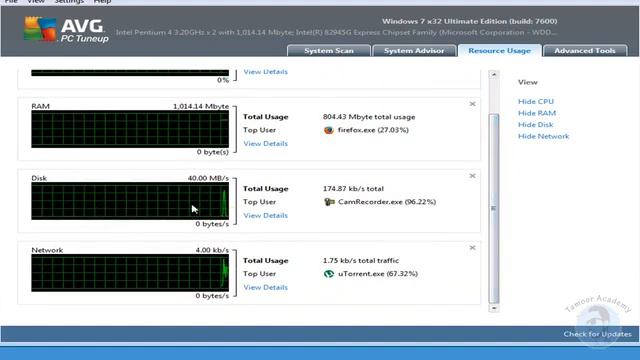
Task: Click the Hide Disk link
Action: tap(536, 124)
